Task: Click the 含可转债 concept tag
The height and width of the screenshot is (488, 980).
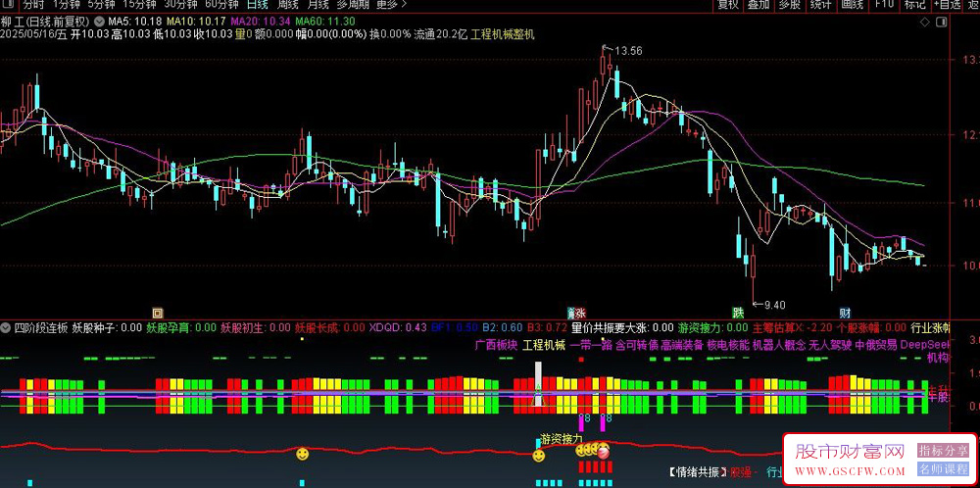Action: pyautogui.click(x=637, y=344)
